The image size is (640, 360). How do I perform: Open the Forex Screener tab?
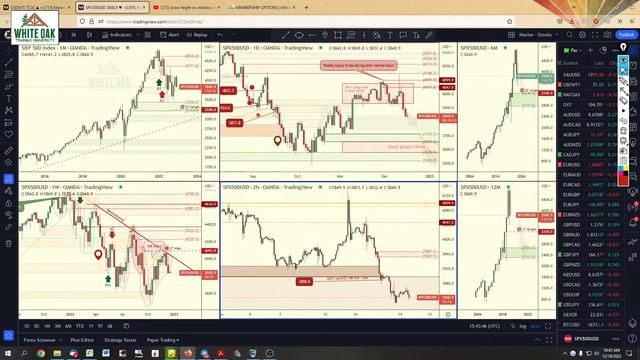click(x=40, y=340)
